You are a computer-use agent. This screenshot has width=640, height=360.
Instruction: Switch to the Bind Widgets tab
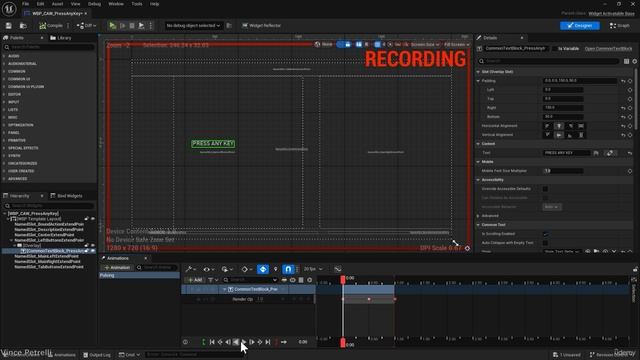[66, 196]
